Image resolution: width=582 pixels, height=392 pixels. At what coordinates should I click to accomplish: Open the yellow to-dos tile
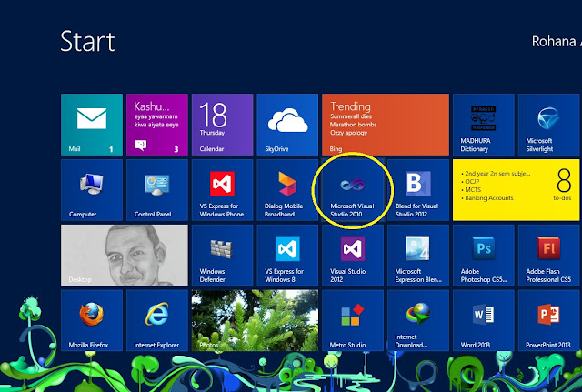click(x=516, y=190)
